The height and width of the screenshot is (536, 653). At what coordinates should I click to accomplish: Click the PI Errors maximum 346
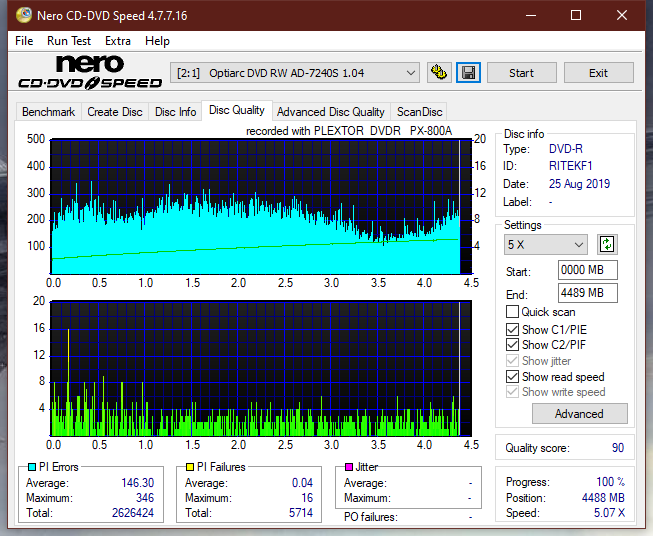coord(145,498)
